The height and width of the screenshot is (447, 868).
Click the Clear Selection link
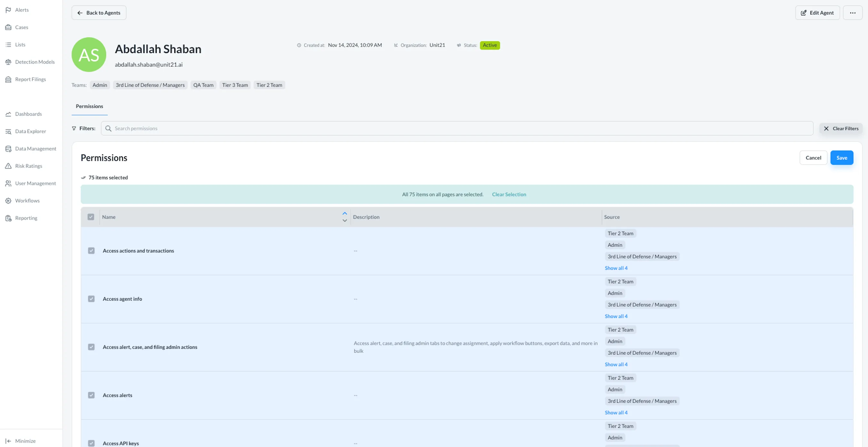509,195
